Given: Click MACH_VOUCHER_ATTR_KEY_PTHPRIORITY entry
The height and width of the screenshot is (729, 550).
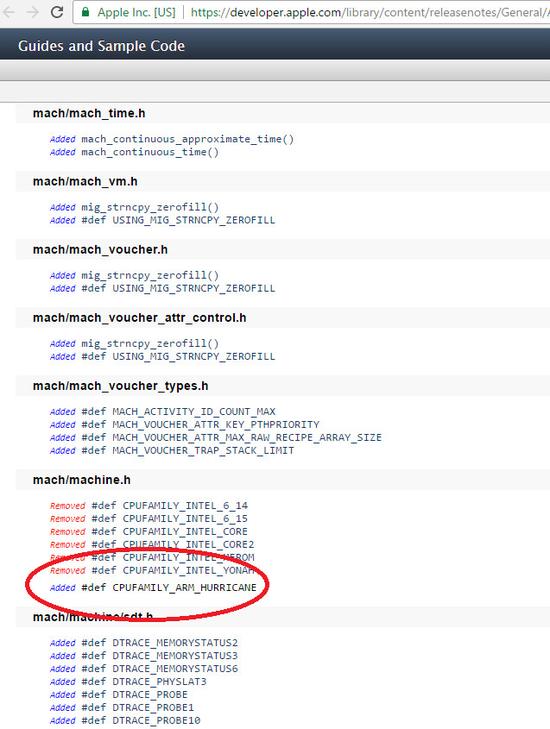Looking at the screenshot, I should tap(216, 424).
